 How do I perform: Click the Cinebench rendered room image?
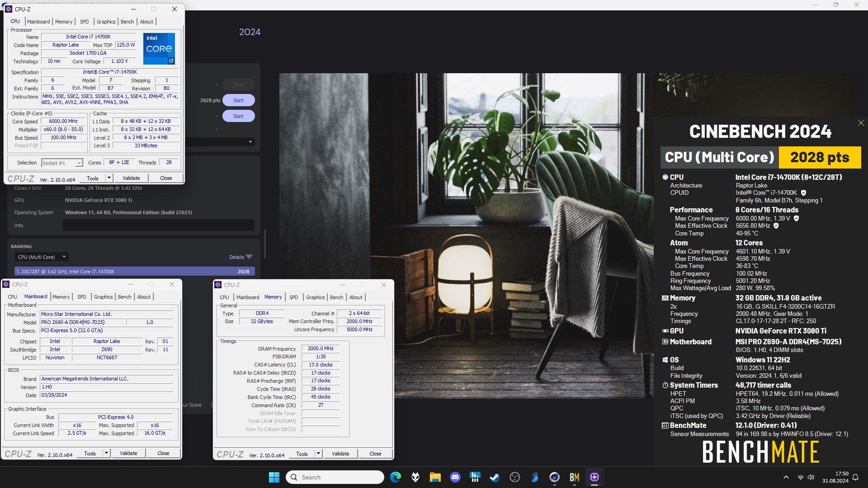(466, 235)
